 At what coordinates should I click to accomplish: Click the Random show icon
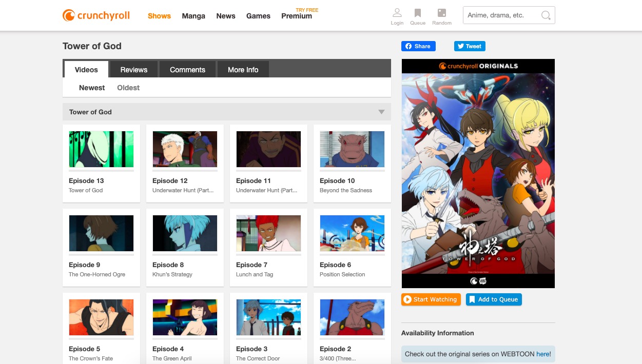pyautogui.click(x=441, y=16)
